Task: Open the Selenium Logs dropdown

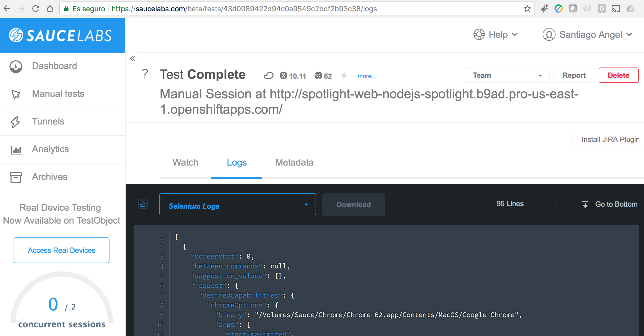Action: click(x=237, y=204)
